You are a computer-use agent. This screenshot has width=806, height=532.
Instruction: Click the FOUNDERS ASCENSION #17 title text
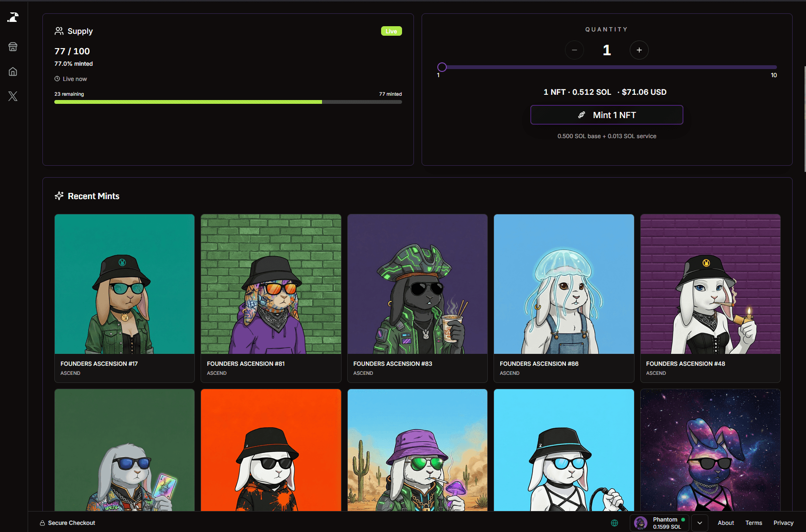[x=99, y=363]
